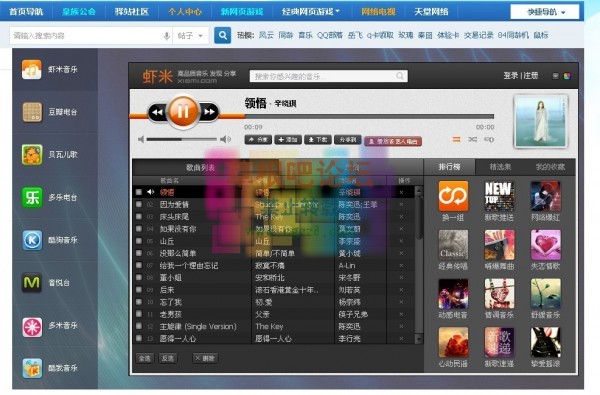
Task: Expand the 经典网页游戏 menu
Action: coord(310,12)
